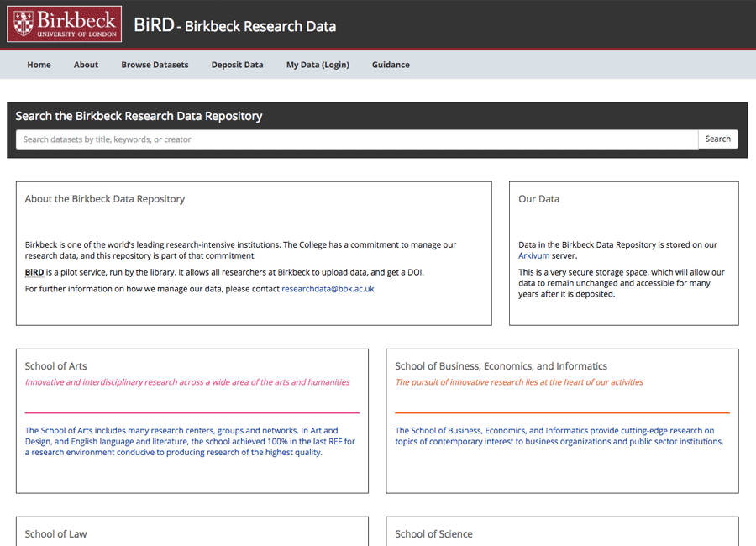Screen dimensions: 756x546
Task: Open the Home menu item
Action: (39, 65)
